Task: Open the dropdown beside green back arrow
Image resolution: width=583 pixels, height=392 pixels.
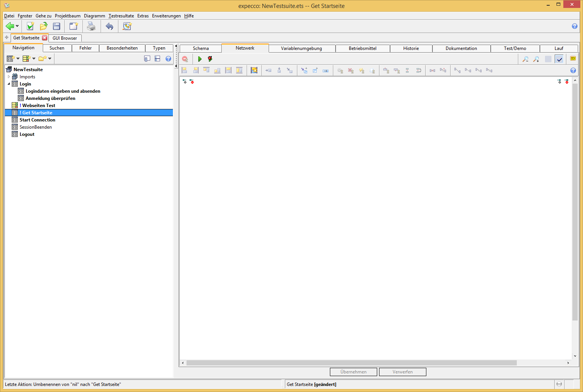Action: [x=17, y=26]
